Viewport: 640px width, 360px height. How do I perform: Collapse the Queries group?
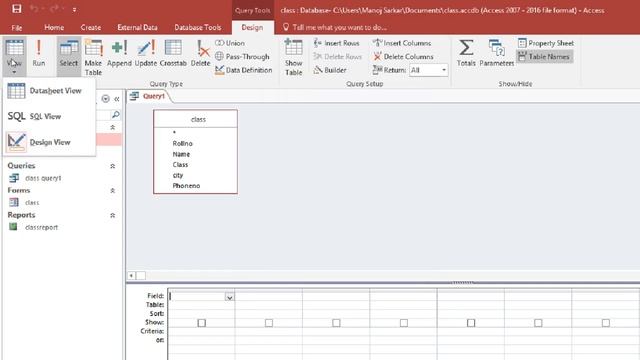(x=113, y=166)
